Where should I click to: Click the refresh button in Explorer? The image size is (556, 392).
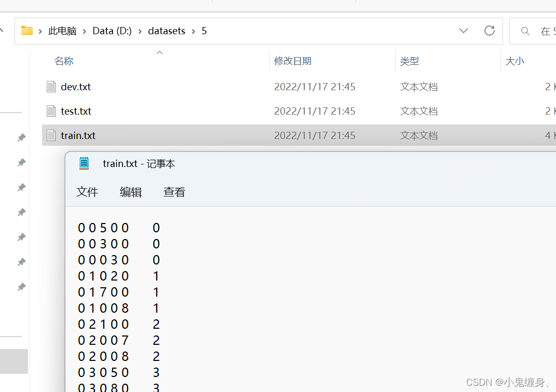pyautogui.click(x=490, y=31)
